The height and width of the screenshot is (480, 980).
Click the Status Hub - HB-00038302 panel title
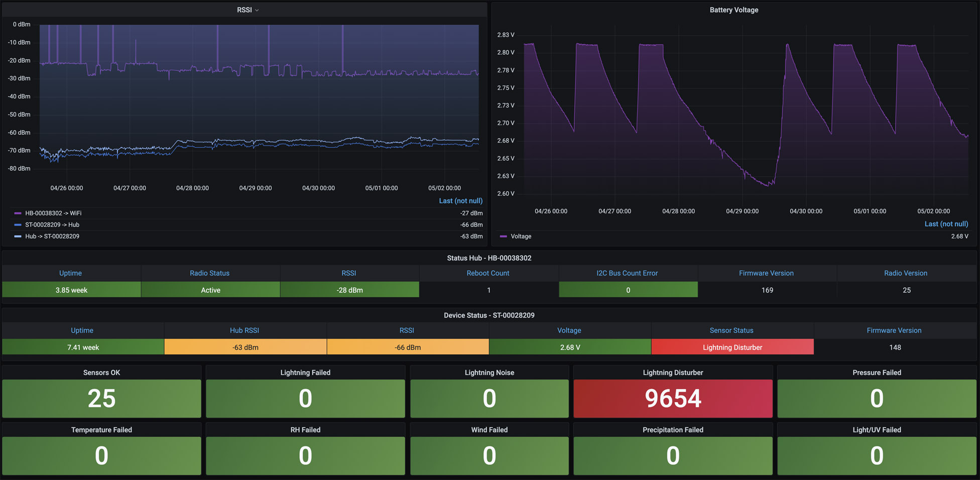pos(489,258)
